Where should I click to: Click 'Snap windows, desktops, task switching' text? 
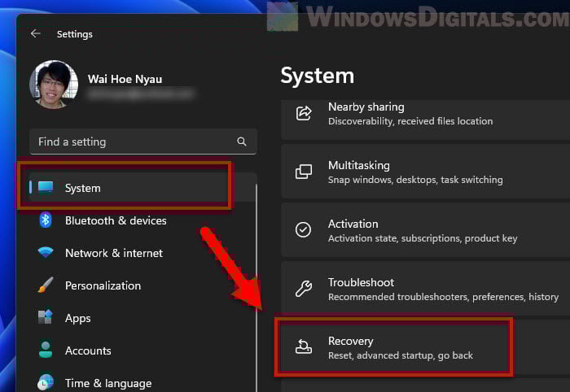coord(415,180)
